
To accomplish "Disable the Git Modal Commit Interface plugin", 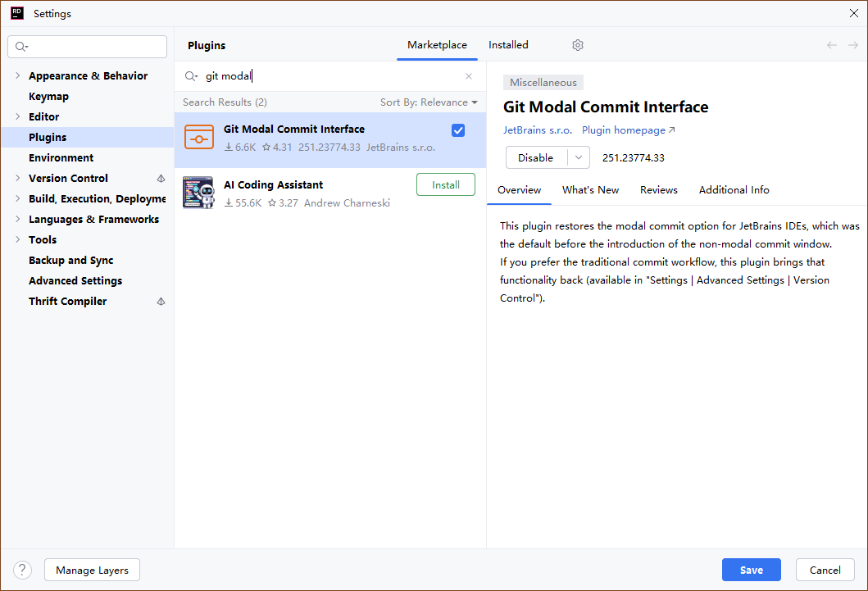I will click(536, 157).
